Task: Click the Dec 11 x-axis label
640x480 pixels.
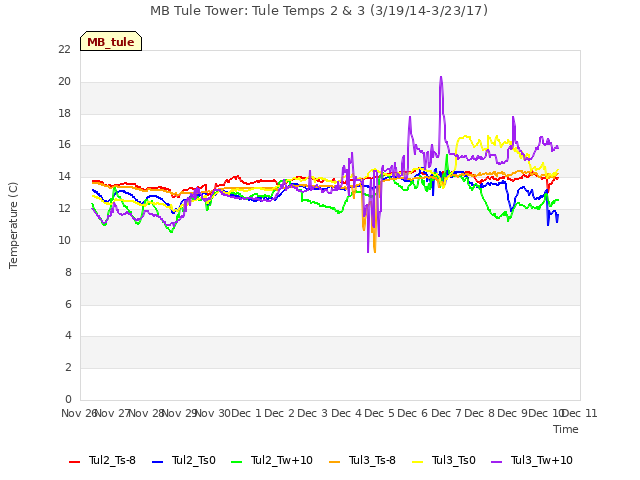Action: coord(580,413)
